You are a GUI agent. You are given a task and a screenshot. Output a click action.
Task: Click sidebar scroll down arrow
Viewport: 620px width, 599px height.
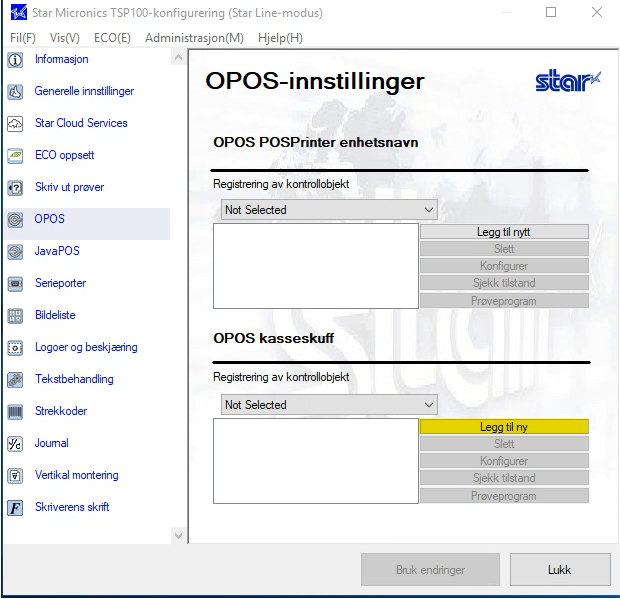point(178,536)
